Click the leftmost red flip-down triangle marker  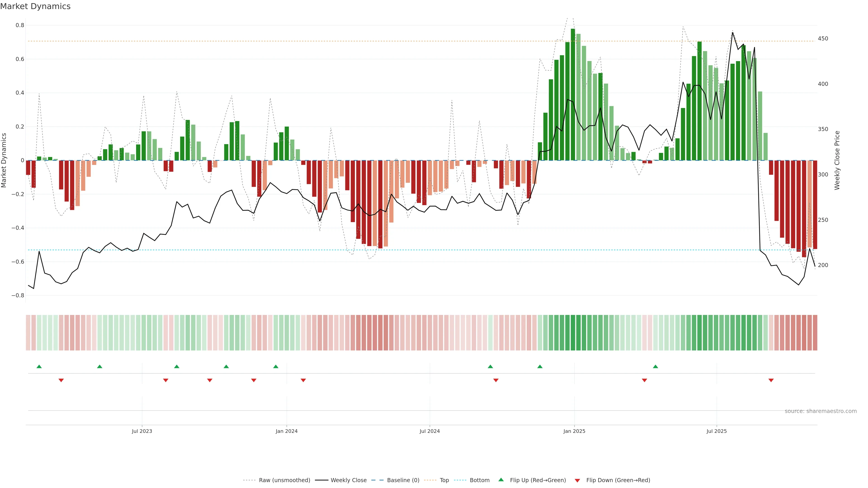[61, 380]
